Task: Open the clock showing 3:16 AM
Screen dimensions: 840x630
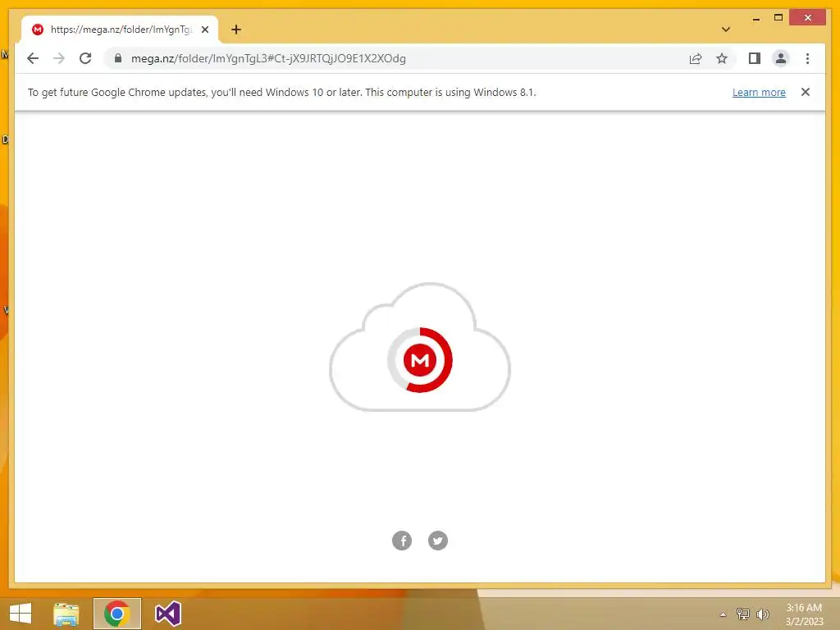Action: point(804,614)
